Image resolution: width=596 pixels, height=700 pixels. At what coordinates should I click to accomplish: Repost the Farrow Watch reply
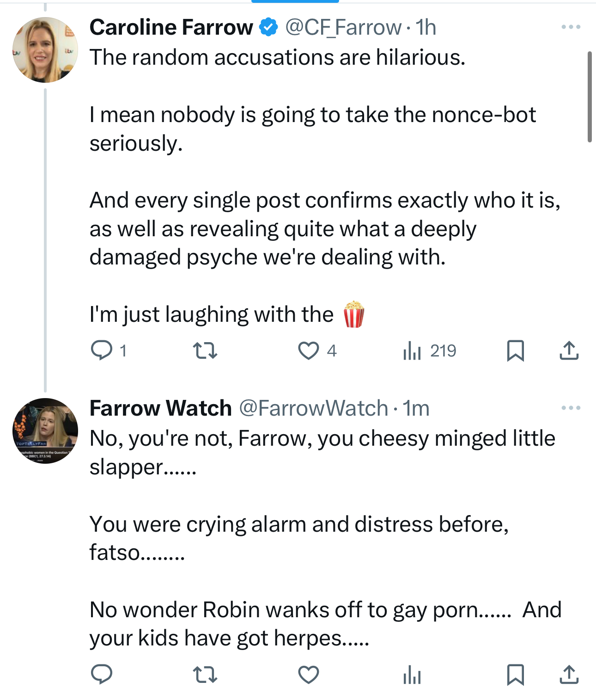[x=205, y=675]
